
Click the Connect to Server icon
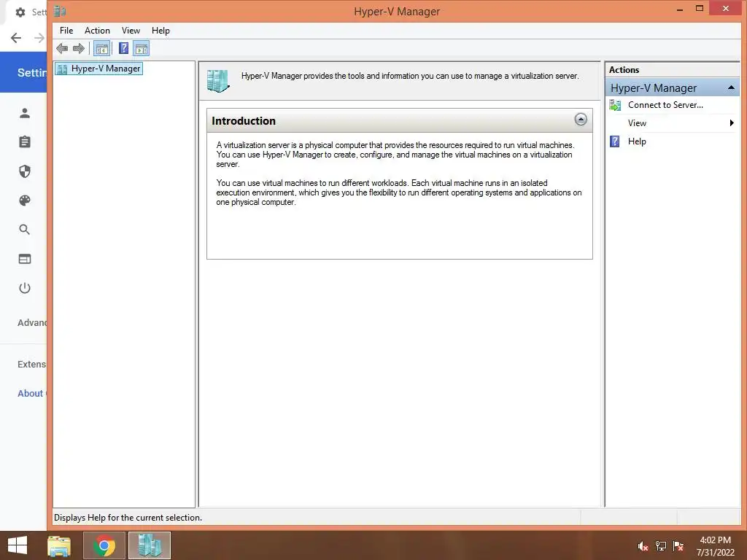[615, 105]
